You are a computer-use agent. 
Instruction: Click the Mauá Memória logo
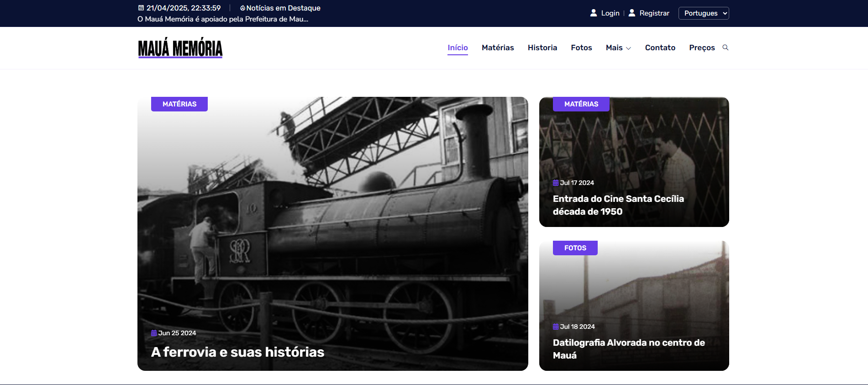pos(180,48)
